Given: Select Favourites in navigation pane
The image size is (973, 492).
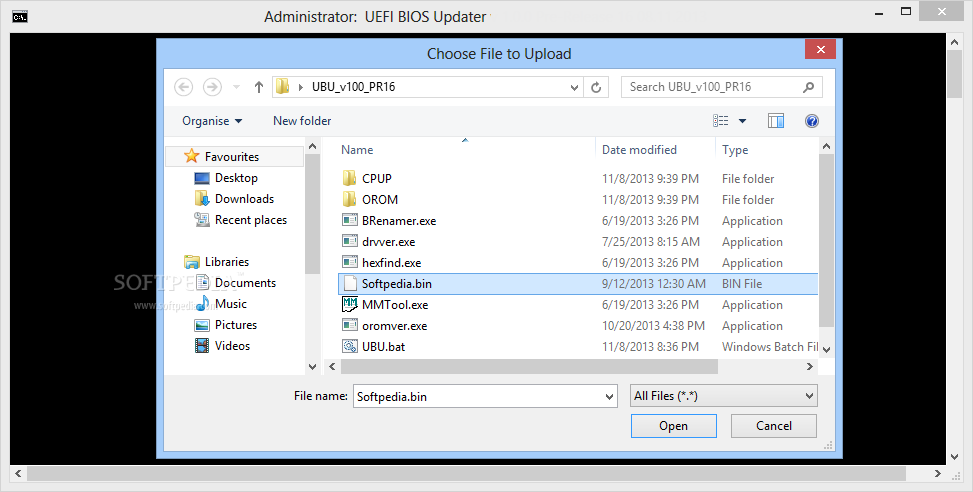Looking at the screenshot, I should (235, 156).
